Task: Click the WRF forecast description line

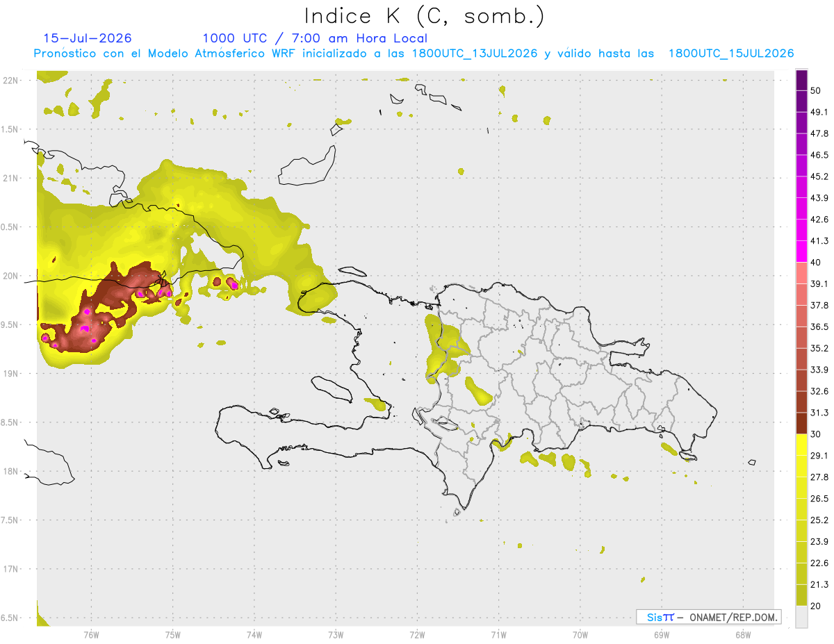Action: [x=414, y=53]
